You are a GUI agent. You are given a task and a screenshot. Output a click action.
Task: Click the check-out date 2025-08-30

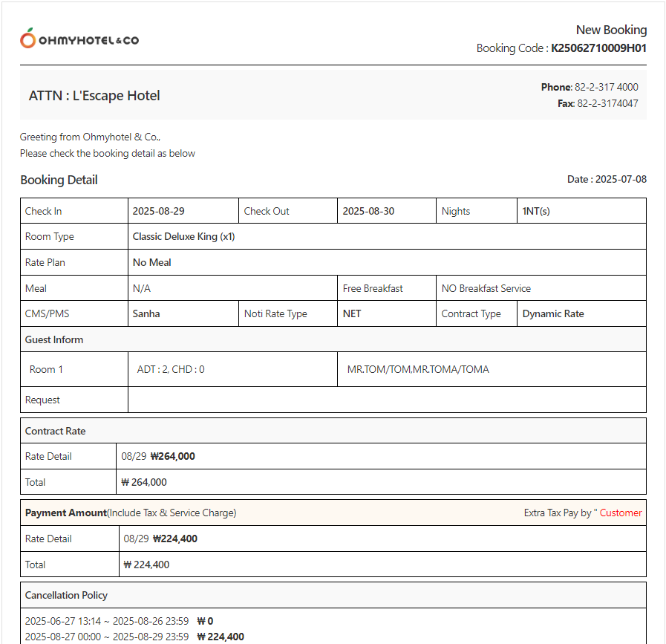click(x=368, y=211)
